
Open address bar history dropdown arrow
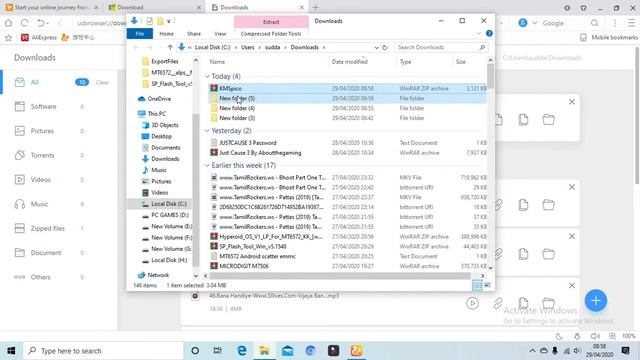click(x=376, y=47)
